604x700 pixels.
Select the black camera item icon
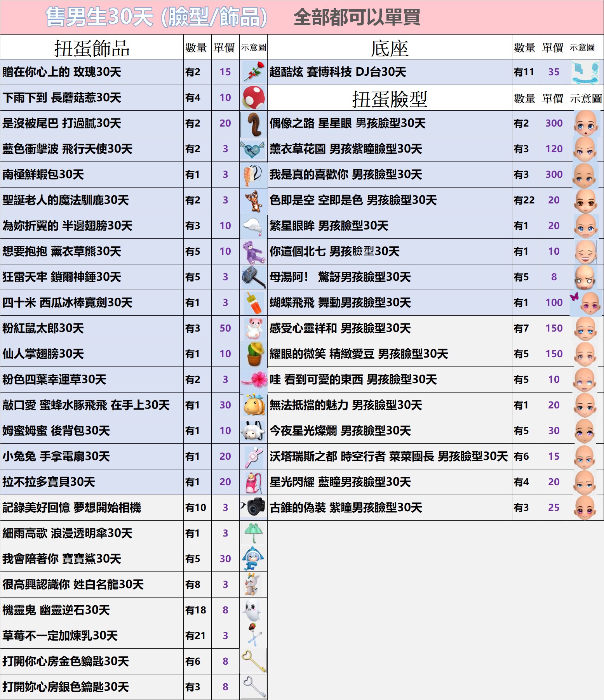click(253, 507)
